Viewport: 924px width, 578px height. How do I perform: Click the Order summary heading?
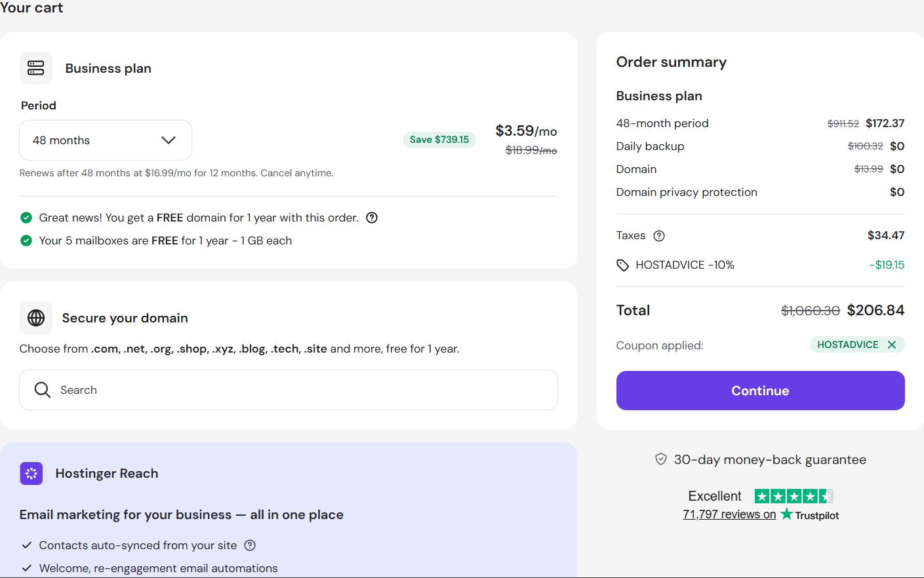(x=672, y=62)
